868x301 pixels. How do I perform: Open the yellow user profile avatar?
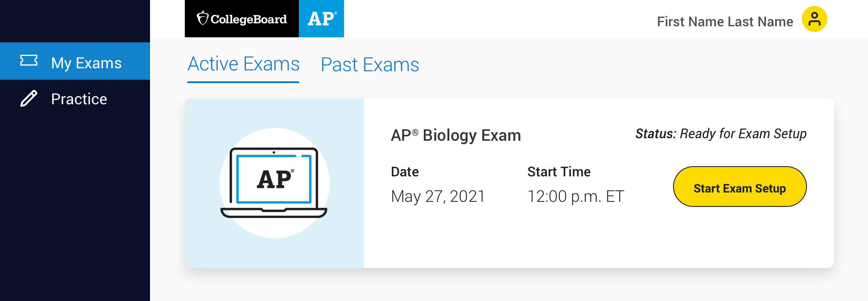click(814, 19)
